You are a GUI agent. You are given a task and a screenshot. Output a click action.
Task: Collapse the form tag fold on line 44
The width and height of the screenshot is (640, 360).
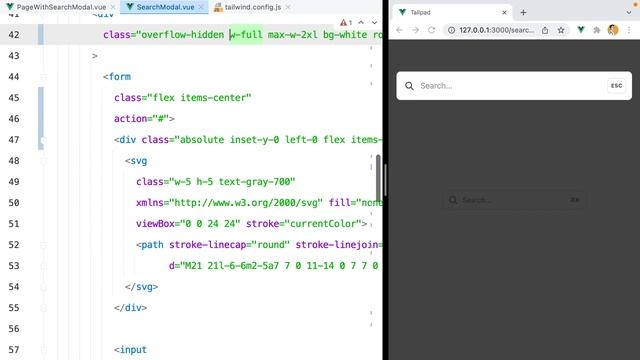point(44,77)
